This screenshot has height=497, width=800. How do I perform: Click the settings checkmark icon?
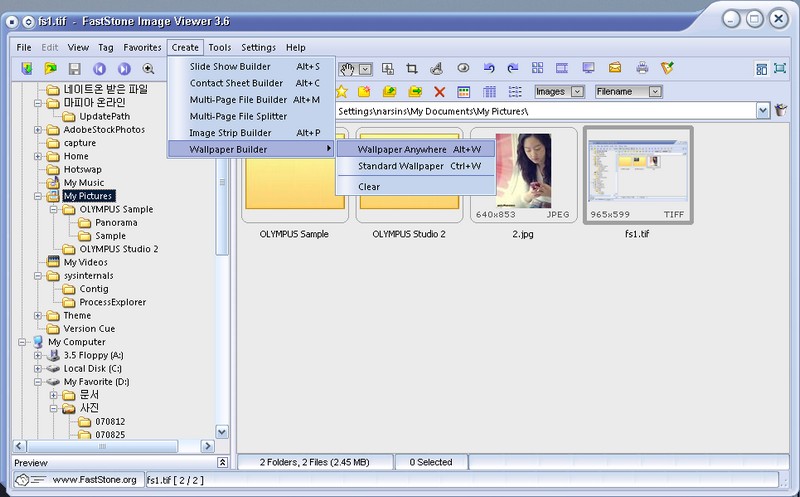pos(667,68)
